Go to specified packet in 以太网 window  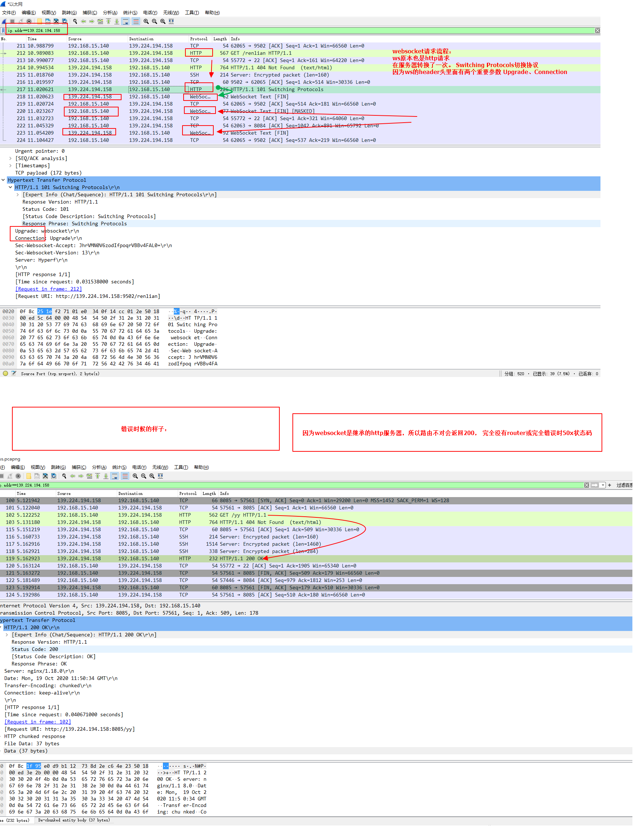pos(100,21)
